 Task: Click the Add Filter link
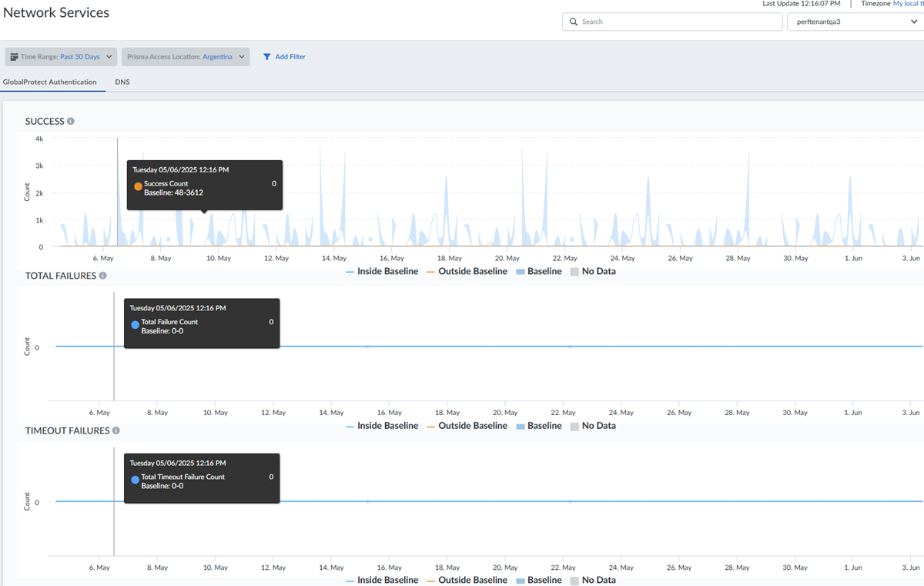[290, 57]
